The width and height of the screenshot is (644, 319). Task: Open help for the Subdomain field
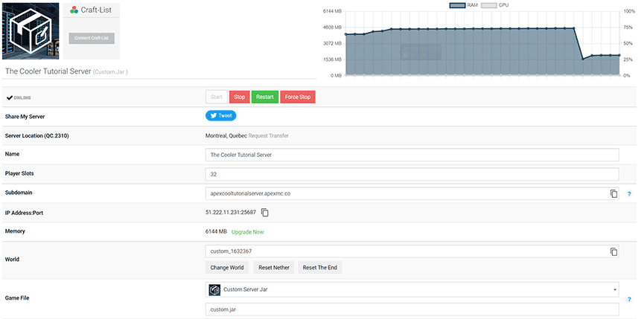[629, 194]
